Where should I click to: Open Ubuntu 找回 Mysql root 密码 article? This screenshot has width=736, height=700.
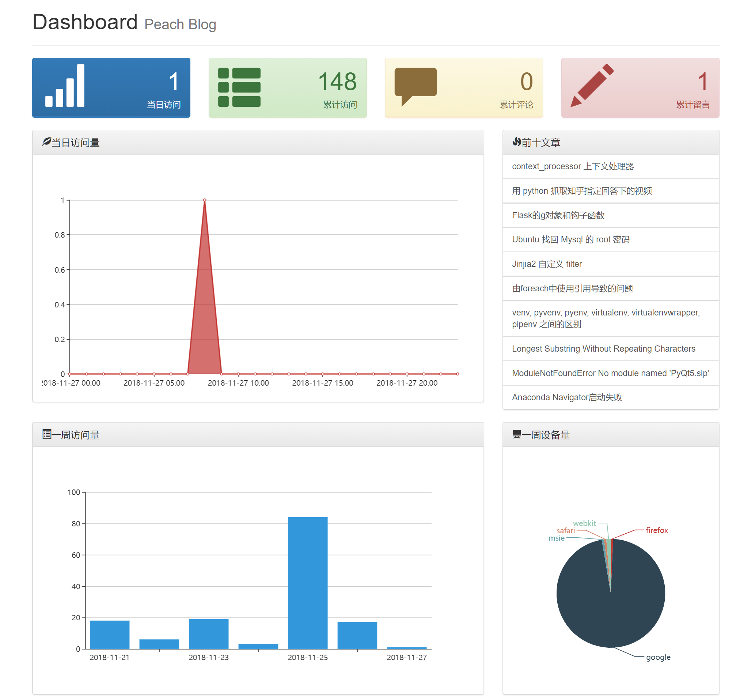click(571, 239)
